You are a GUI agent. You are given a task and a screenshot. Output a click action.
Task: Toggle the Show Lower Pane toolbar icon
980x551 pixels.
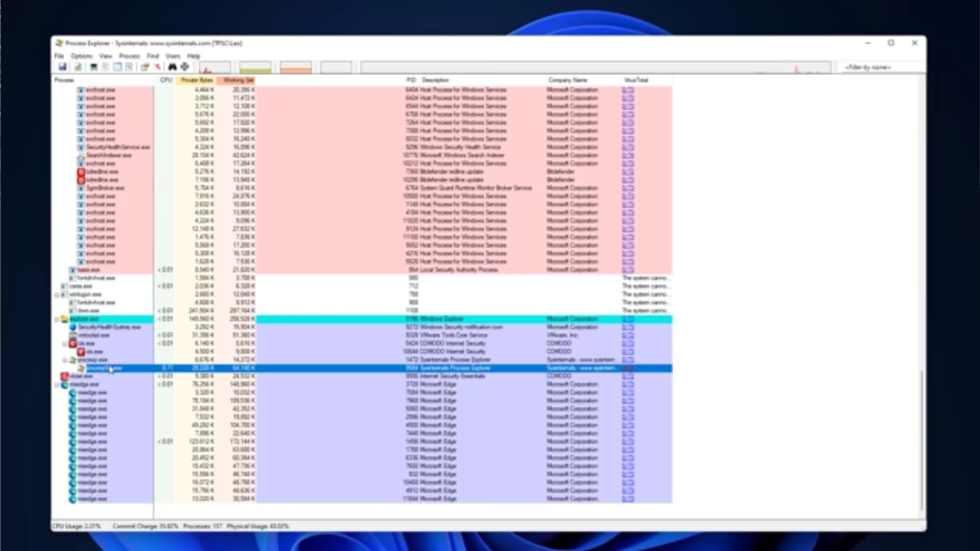[117, 67]
